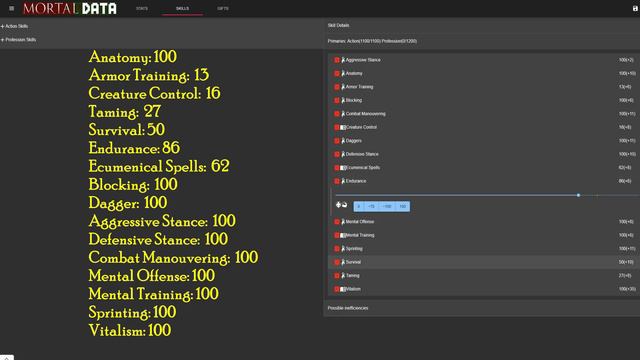The height and width of the screenshot is (360, 640).
Task: Select the Sprinting skill row
Action: tap(484, 249)
